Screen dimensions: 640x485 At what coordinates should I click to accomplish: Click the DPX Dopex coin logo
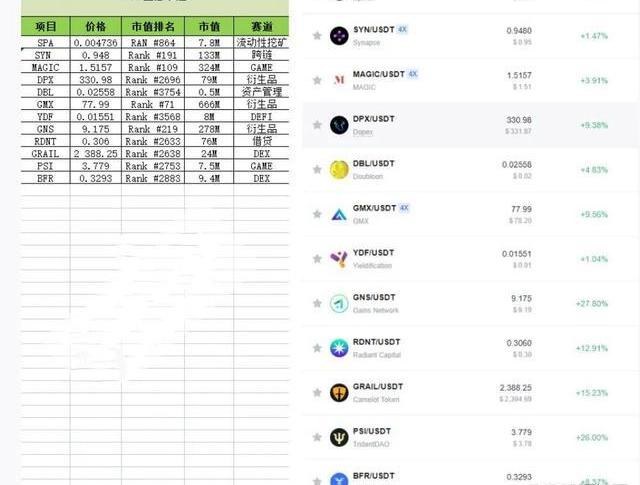(339, 125)
